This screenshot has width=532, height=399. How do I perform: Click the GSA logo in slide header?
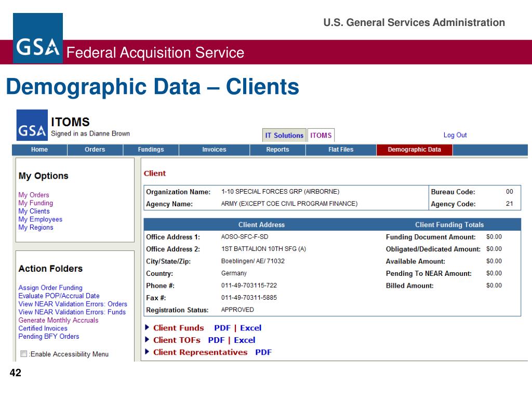pyautogui.click(x=37, y=38)
